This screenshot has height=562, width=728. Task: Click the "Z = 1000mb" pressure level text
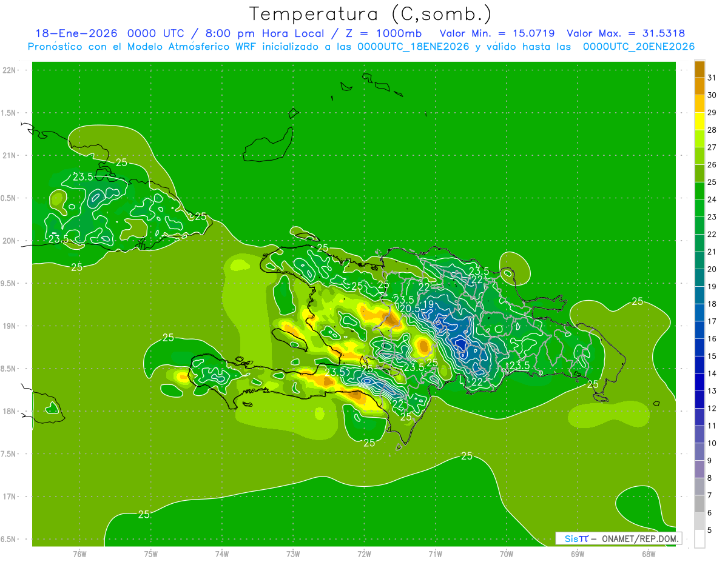383,33
